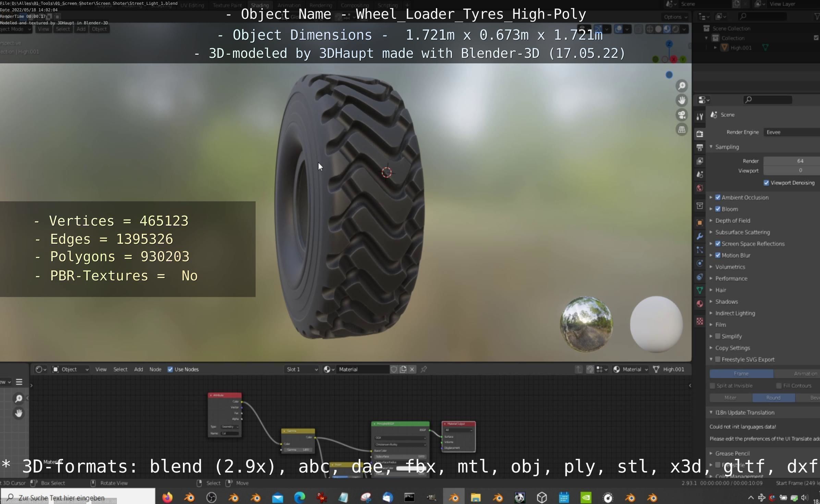820x504 pixels.
Task: Disable Viewport Denoising checkbox
Action: pyautogui.click(x=766, y=183)
